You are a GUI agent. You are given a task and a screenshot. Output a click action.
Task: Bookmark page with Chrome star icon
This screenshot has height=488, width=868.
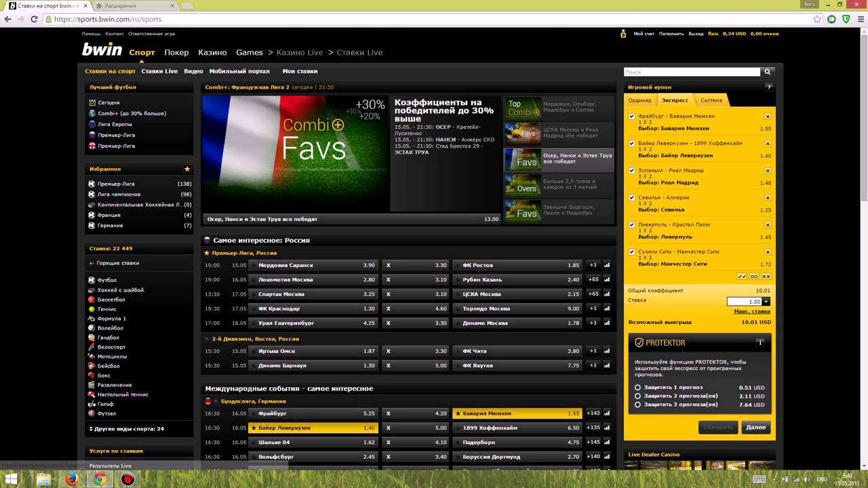(818, 20)
